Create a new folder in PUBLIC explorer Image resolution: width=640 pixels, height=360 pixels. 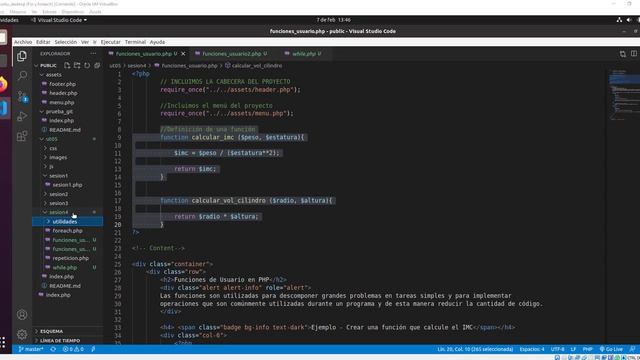pyautogui.click(x=77, y=65)
